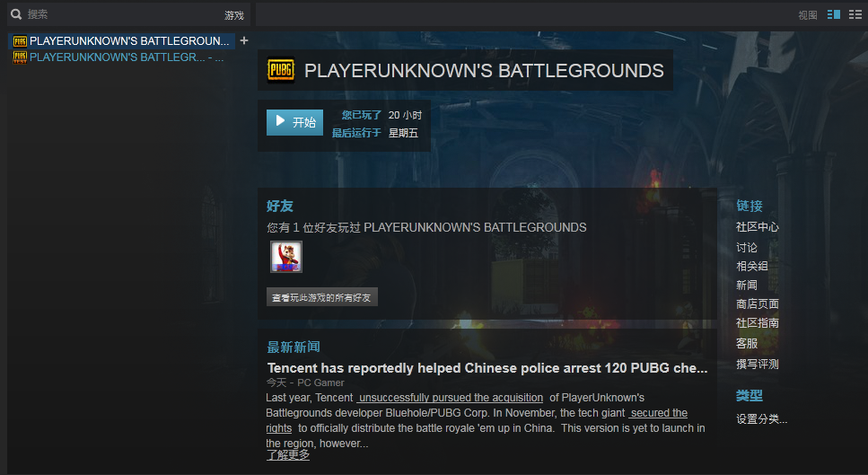Follow 'secured the' link in article
This screenshot has height=475, width=868.
coord(658,413)
